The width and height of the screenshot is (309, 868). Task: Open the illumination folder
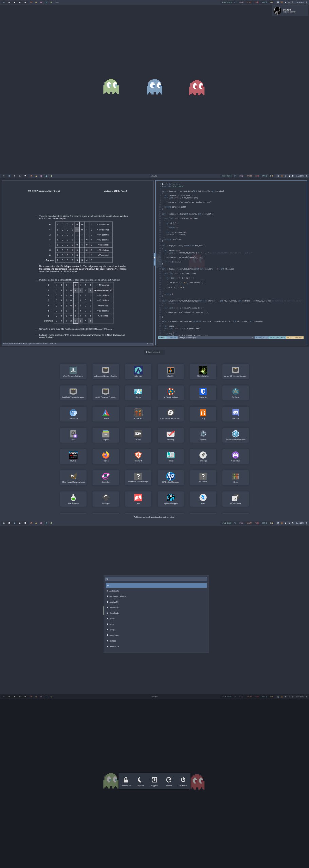[156, 646]
